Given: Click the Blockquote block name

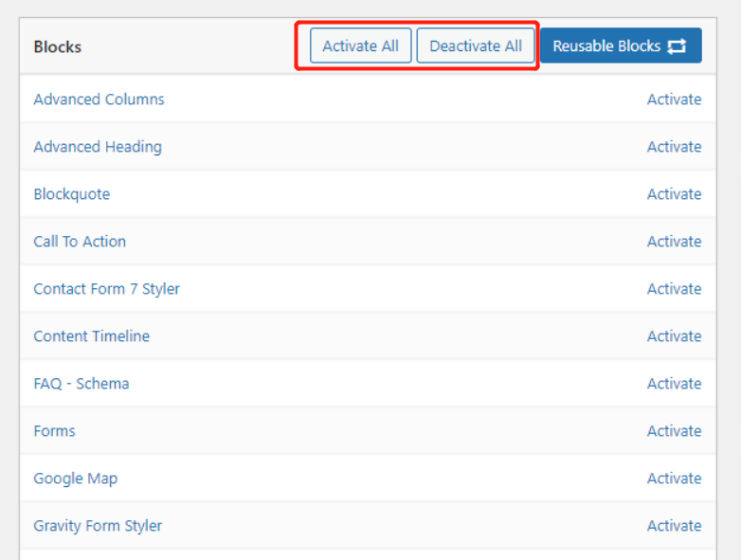Looking at the screenshot, I should [x=72, y=194].
